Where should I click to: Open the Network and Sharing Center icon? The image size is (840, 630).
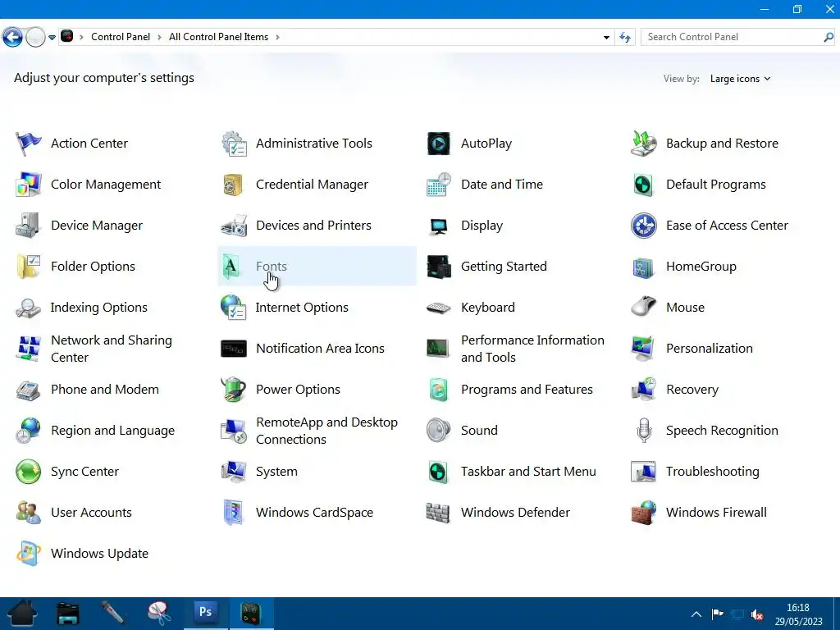[29, 349]
